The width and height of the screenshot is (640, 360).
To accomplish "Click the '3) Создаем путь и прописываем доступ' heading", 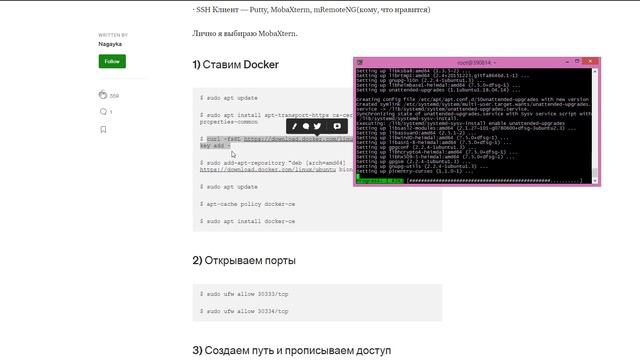I will (x=291, y=350).
